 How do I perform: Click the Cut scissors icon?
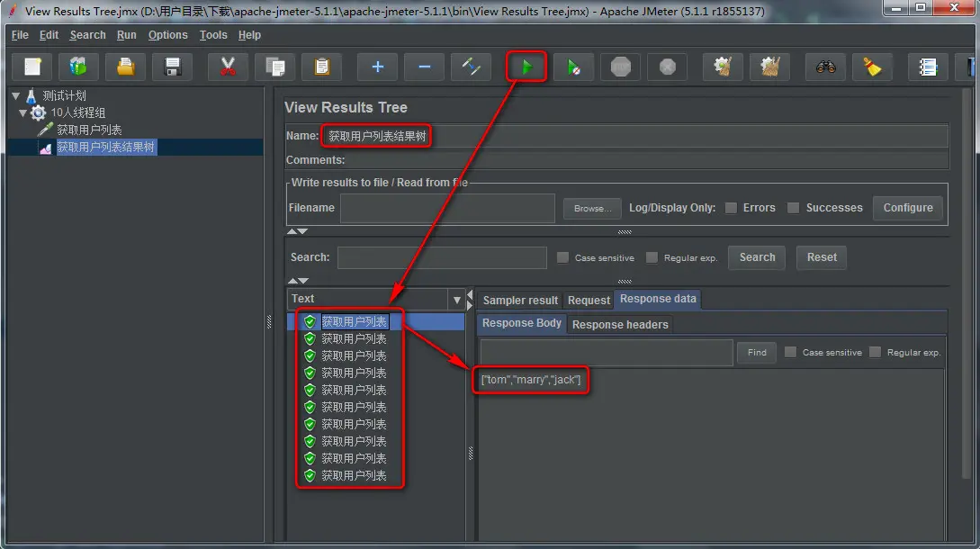click(228, 67)
